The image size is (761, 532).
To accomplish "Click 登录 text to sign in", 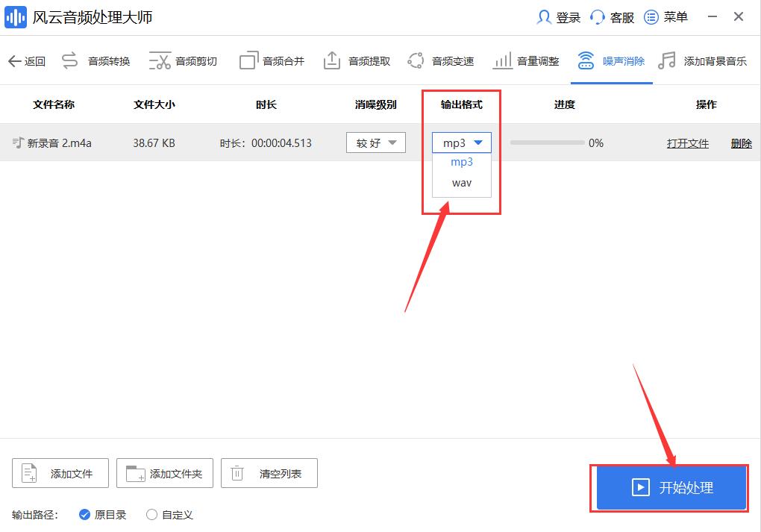I will pyautogui.click(x=569, y=17).
